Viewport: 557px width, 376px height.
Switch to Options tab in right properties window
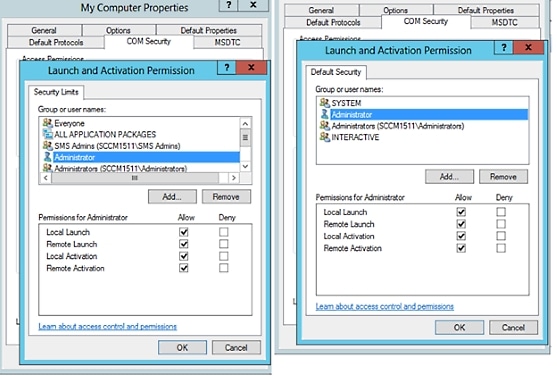click(395, 10)
